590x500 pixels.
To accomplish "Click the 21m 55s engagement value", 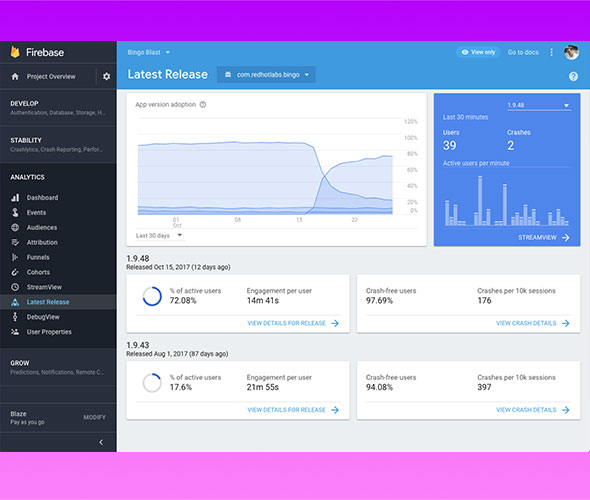I will (x=263, y=387).
